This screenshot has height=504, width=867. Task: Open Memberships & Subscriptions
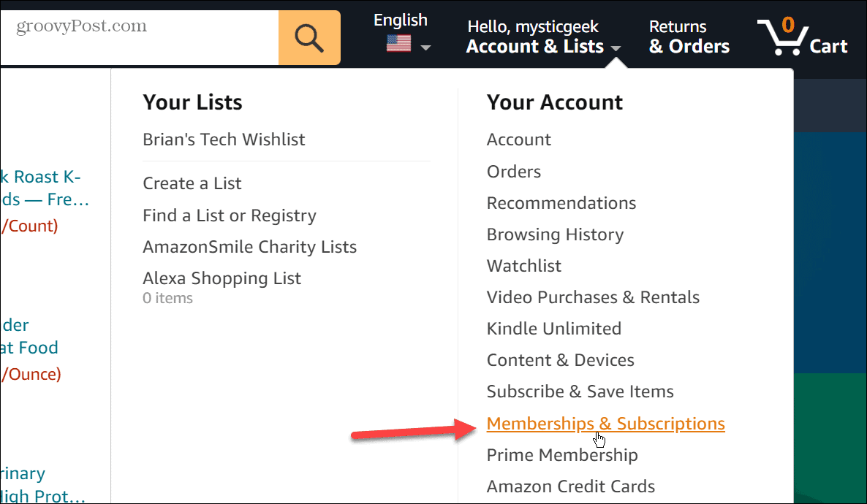pyautogui.click(x=605, y=424)
